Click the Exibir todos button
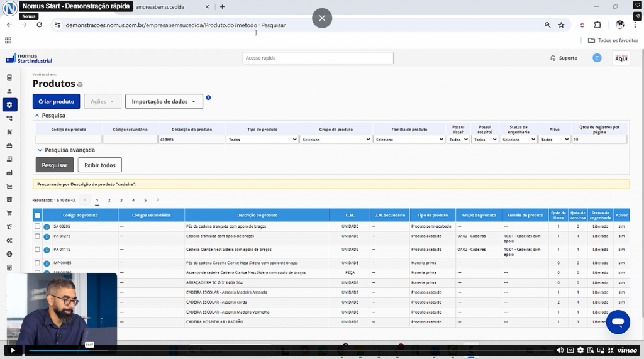The width and height of the screenshot is (644, 359). (99, 165)
